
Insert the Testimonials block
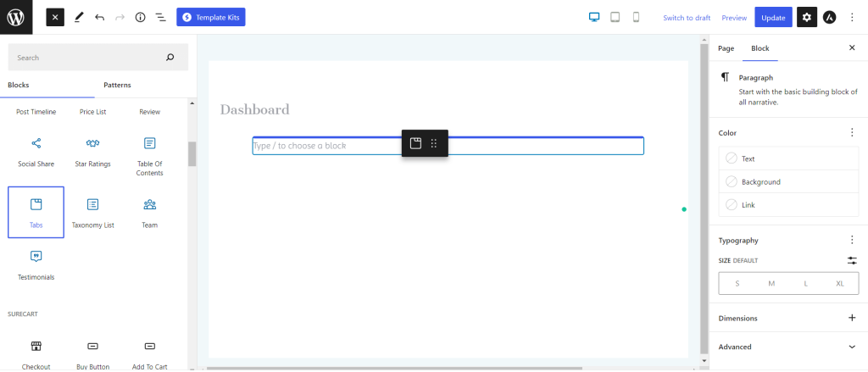[36, 264]
